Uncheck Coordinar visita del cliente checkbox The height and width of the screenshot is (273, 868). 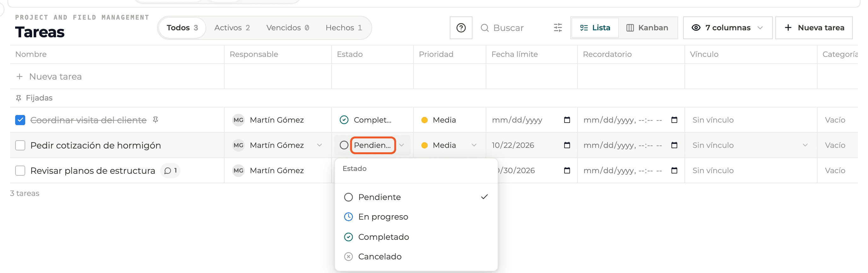[x=20, y=120]
